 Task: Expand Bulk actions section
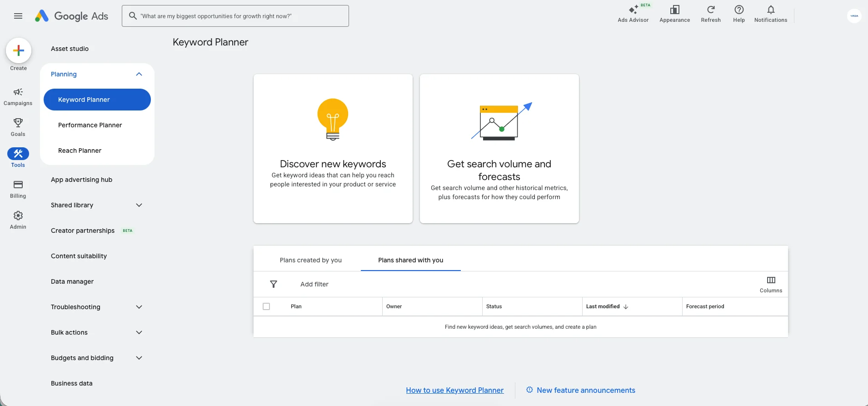coord(139,332)
